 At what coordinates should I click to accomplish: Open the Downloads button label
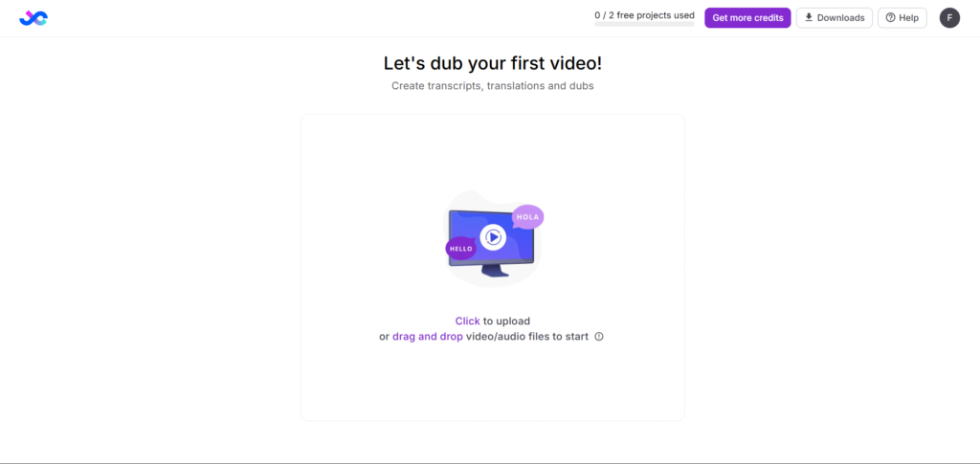pyautogui.click(x=840, y=18)
